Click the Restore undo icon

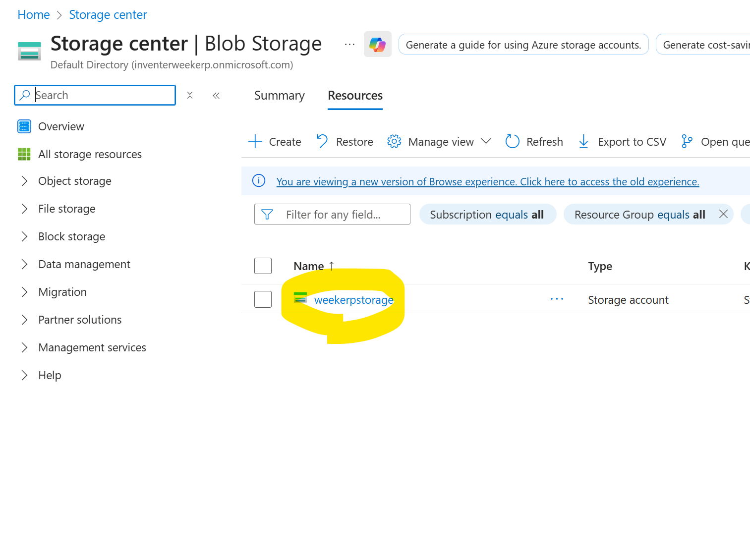pyautogui.click(x=322, y=142)
